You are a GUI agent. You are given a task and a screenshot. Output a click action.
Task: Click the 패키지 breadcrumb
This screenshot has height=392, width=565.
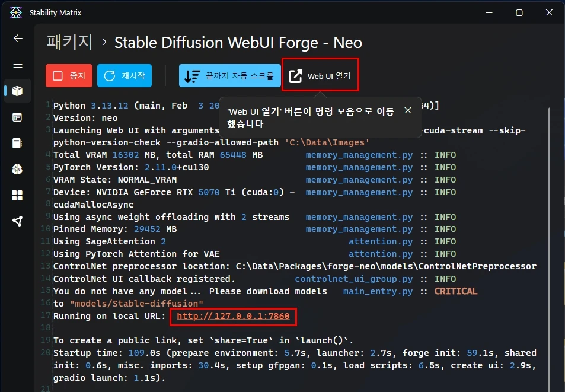coord(69,42)
